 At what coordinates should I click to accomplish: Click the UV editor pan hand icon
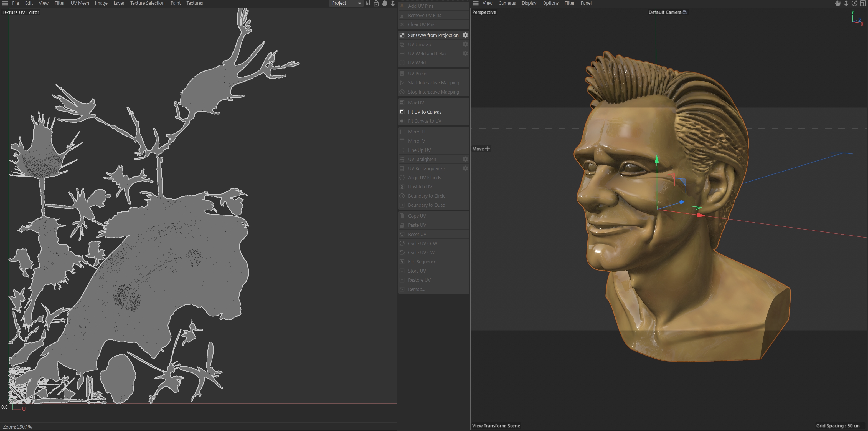tap(384, 3)
